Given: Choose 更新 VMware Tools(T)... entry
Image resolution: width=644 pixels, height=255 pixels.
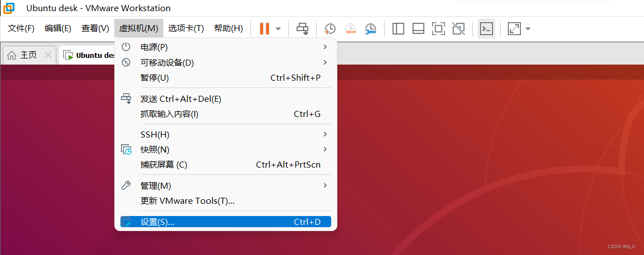Looking at the screenshot, I should [225, 201].
